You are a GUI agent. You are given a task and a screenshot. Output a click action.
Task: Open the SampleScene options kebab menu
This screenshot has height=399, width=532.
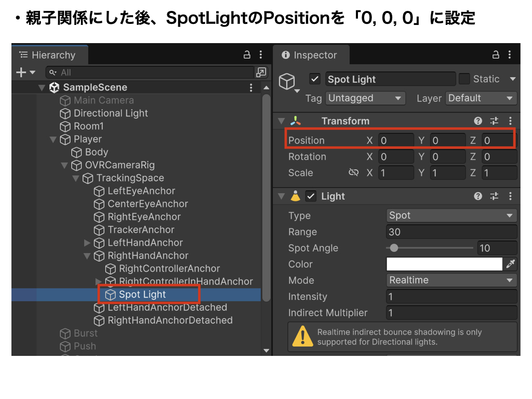pos(251,87)
